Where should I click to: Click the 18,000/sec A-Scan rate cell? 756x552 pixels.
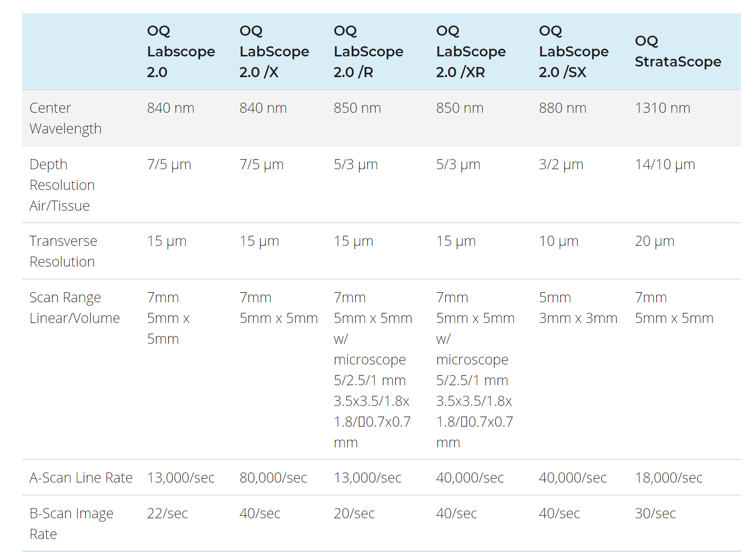coord(668,478)
